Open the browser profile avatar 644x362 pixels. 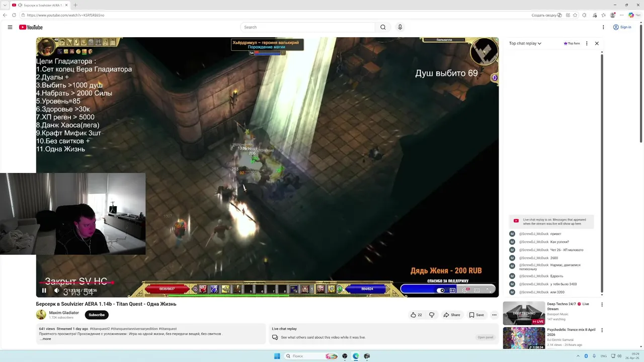pos(613,15)
